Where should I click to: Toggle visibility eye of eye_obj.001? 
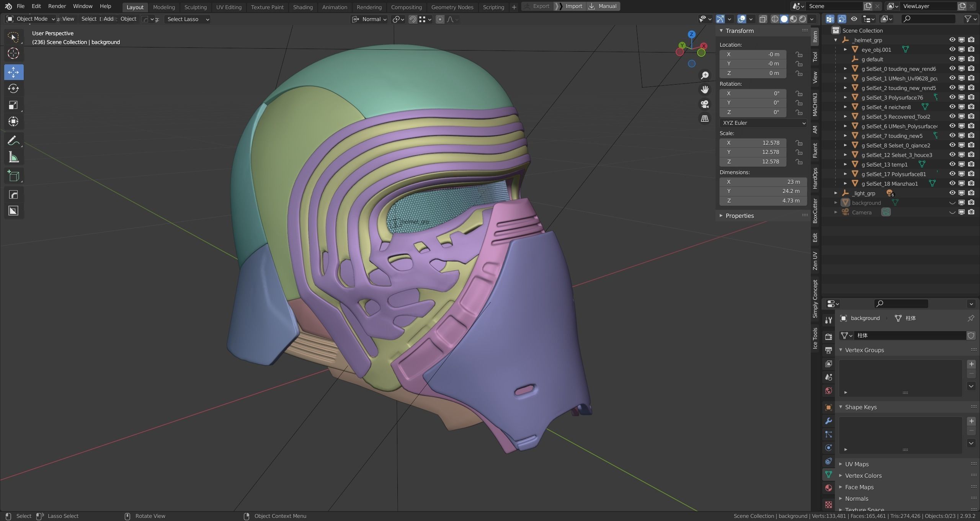click(x=952, y=49)
